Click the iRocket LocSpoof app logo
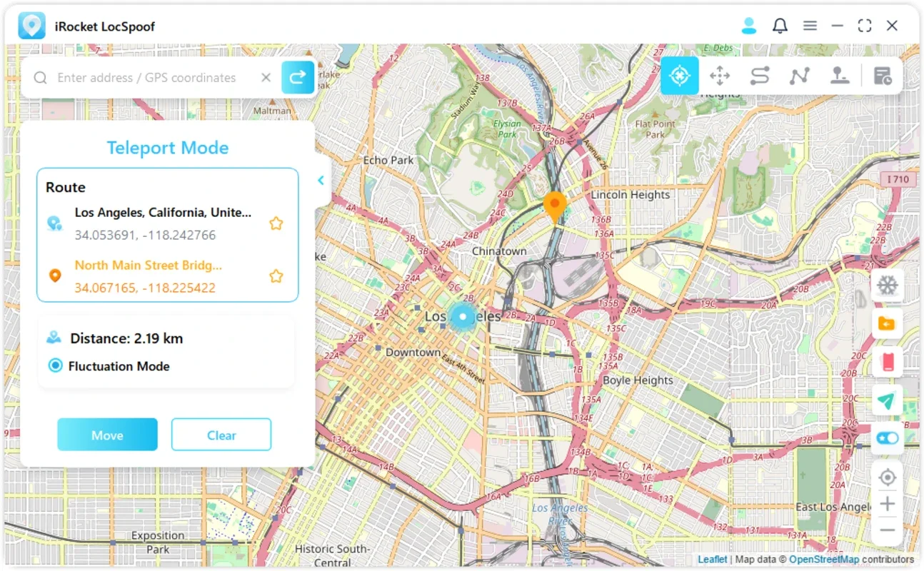The width and height of the screenshot is (924, 571). coord(32,26)
